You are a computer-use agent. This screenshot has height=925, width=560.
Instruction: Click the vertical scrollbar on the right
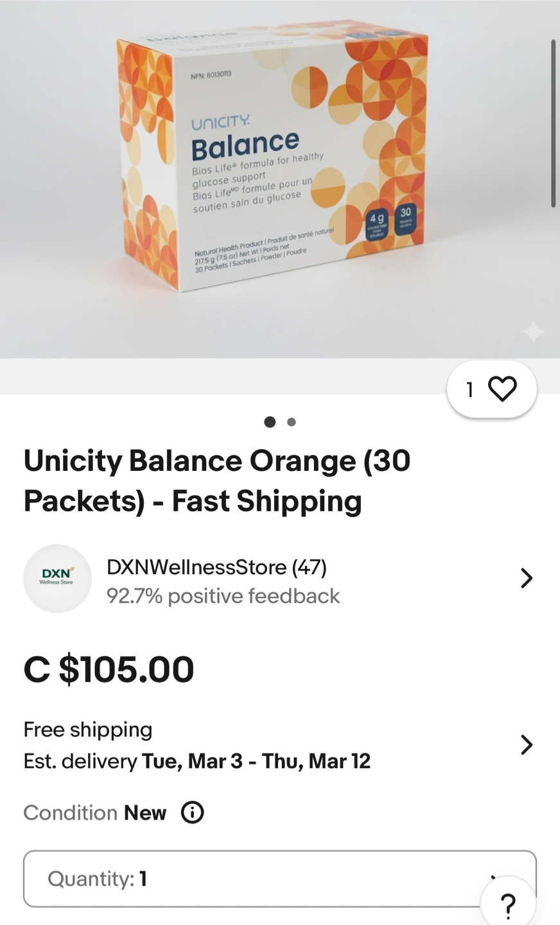click(x=553, y=122)
